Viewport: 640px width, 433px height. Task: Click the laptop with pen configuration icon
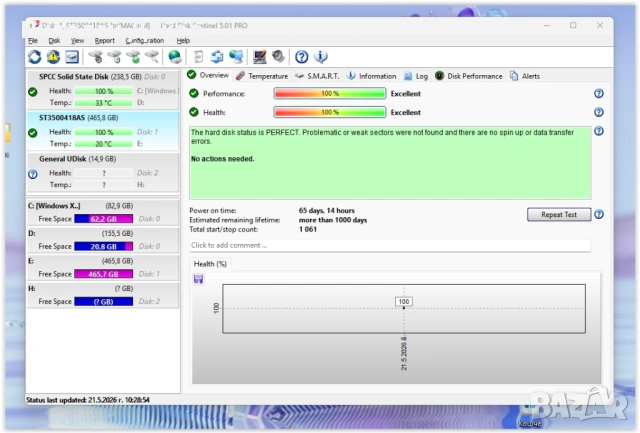[260, 57]
